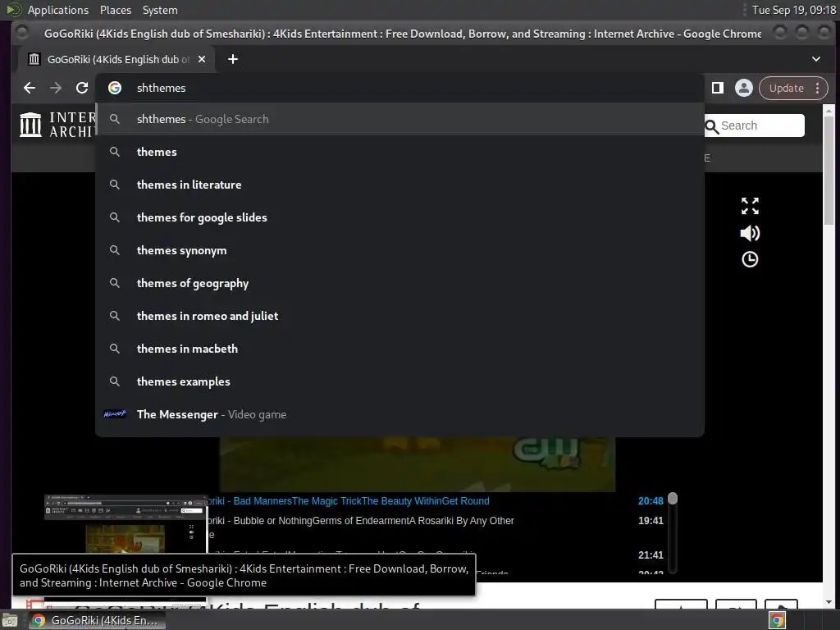Select 'themes in macbeth' suggestion
The width and height of the screenshot is (840, 630).
coord(399,349)
